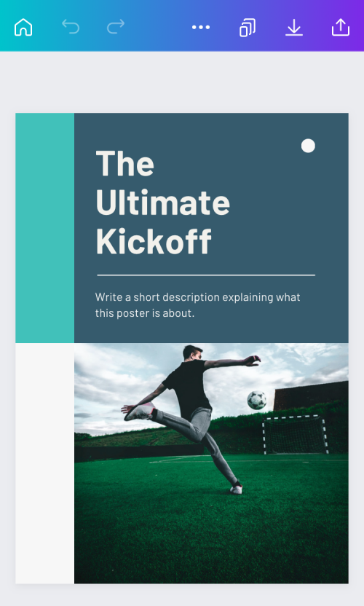Select the short description text box
364x606 pixels.
[x=197, y=305]
